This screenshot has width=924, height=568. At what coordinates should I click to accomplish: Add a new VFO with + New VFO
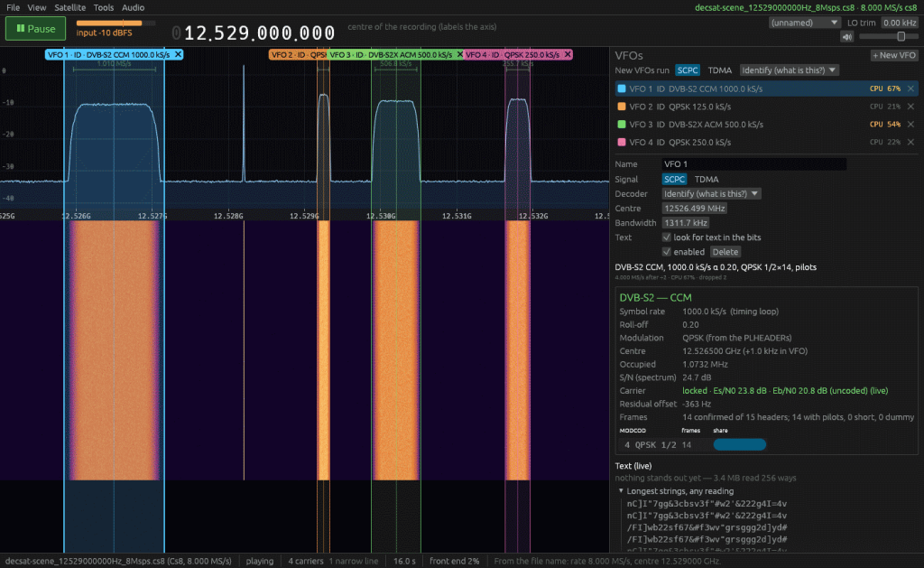coord(894,55)
